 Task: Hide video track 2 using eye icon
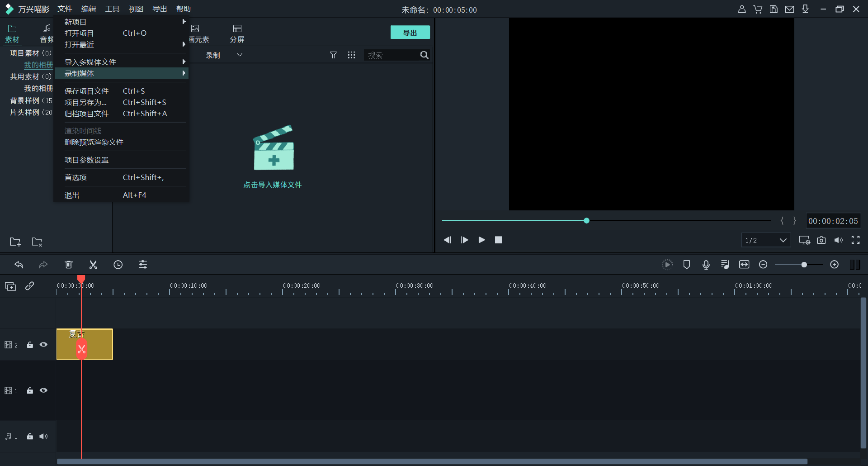pyautogui.click(x=43, y=345)
